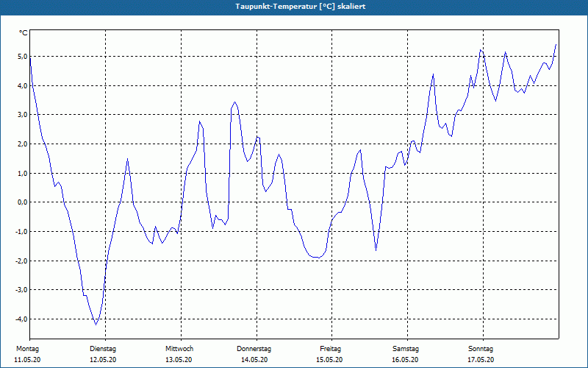The width and height of the screenshot is (588, 368).
Task: Click the 4,0 y-axis value
Action: click(22, 86)
